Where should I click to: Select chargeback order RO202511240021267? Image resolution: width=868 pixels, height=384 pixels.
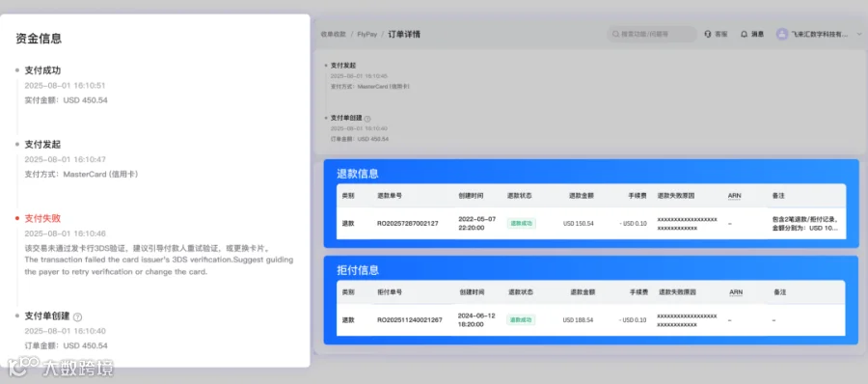click(410, 319)
